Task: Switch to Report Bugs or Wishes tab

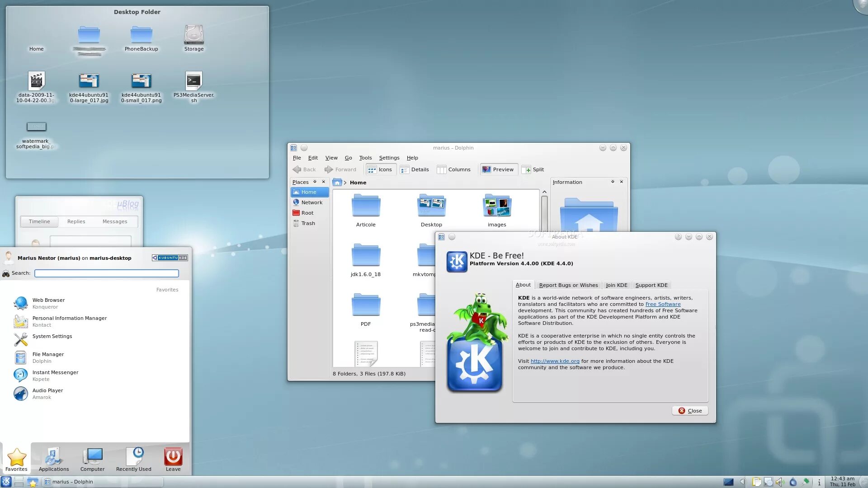Action: click(x=568, y=285)
